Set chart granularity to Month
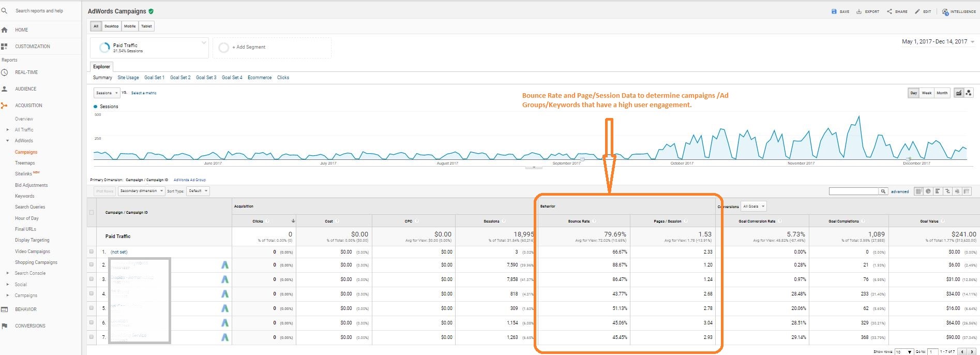The height and width of the screenshot is (355, 980). coord(942,93)
